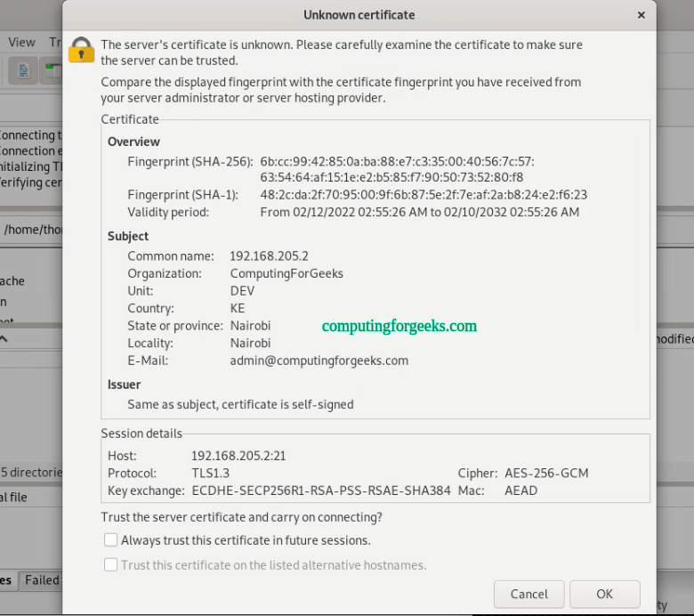Viewport: 694px width, 616px height.
Task: Click country value KE
Action: [x=238, y=308]
